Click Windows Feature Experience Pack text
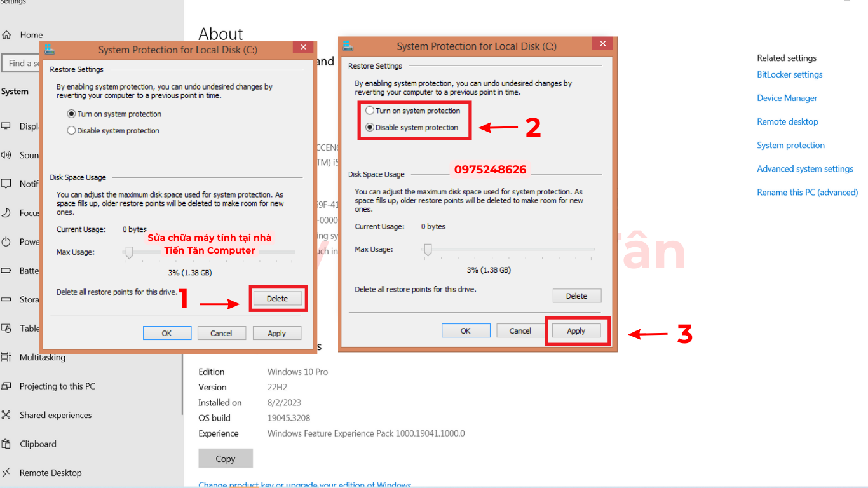Image resolution: width=868 pixels, height=488 pixels. click(366, 433)
